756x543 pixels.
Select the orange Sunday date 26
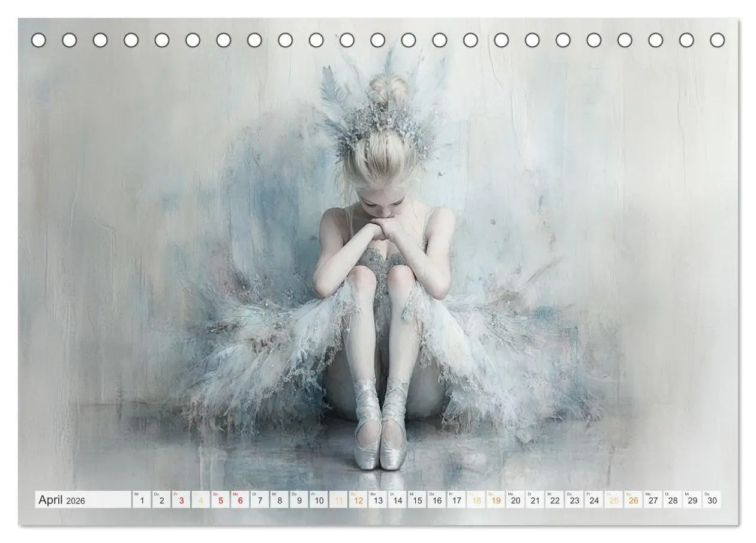(634, 500)
